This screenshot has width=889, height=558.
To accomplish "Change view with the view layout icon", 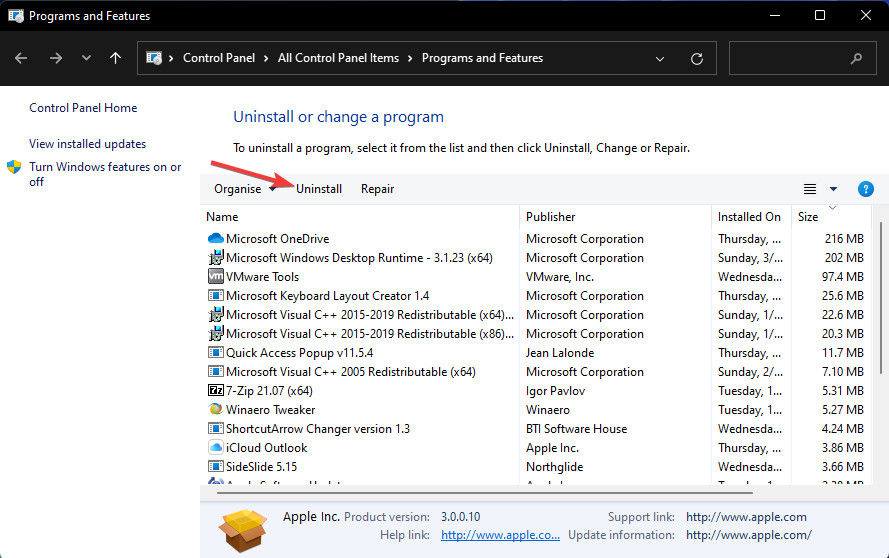I will (810, 189).
